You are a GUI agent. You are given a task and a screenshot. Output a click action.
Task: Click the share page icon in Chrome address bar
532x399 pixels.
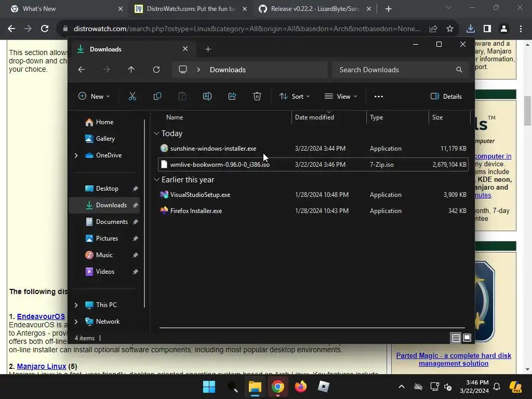pos(433,29)
